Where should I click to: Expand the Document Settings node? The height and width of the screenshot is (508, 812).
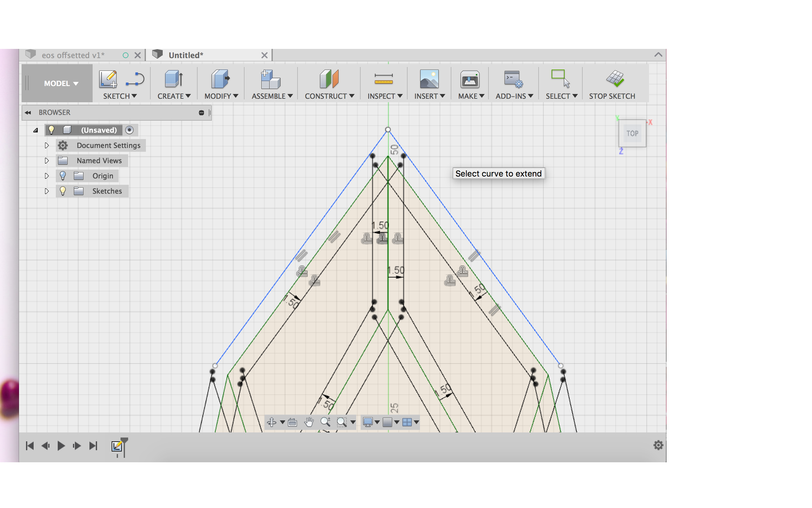coord(47,145)
